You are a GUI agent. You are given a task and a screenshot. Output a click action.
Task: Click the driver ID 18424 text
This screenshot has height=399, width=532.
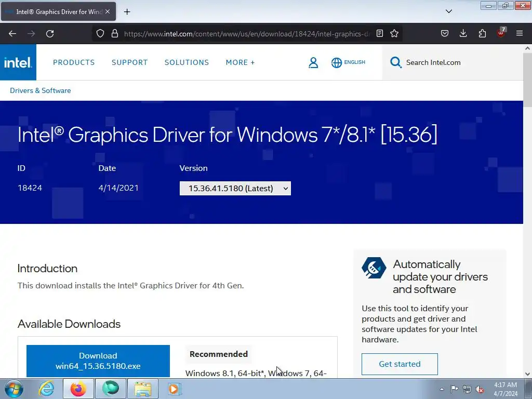[30, 188]
